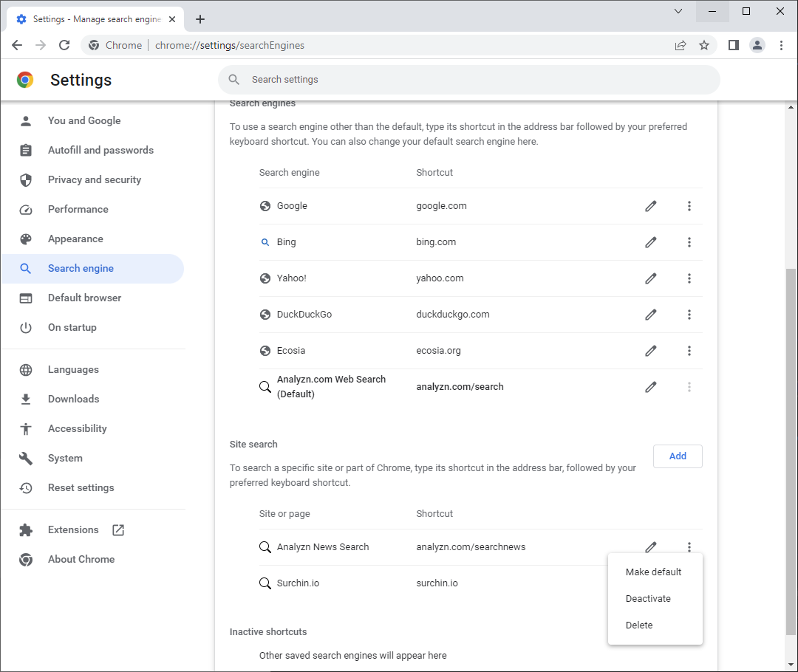Open Autofill and passwords section
This screenshot has height=672, width=798.
92,150
